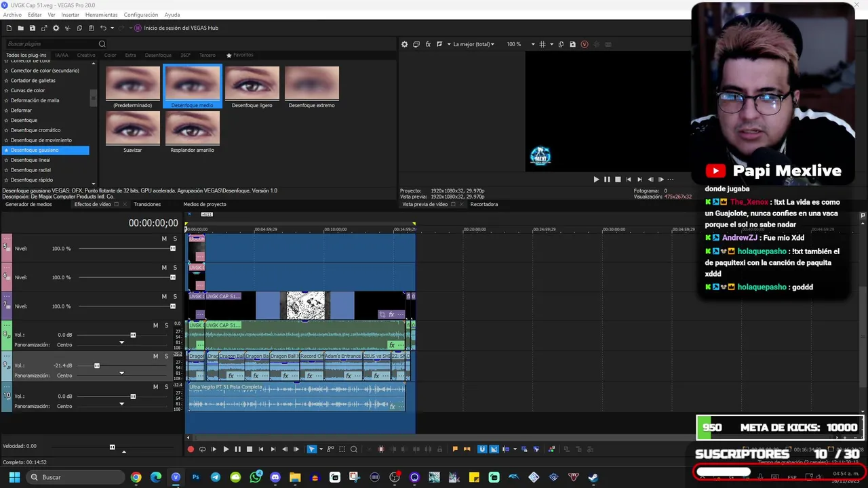Open video output FX in preview toolbar
This screenshot has height=488, width=868.
(428, 44)
